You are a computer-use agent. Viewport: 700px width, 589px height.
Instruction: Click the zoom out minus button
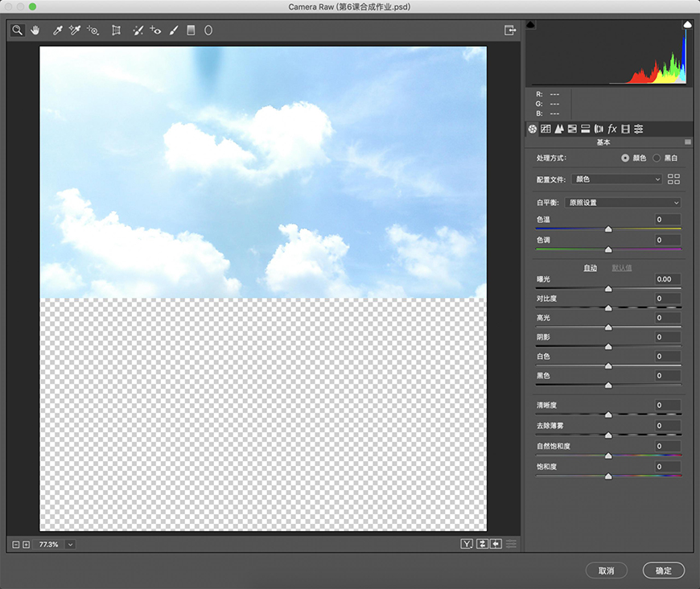coord(15,545)
